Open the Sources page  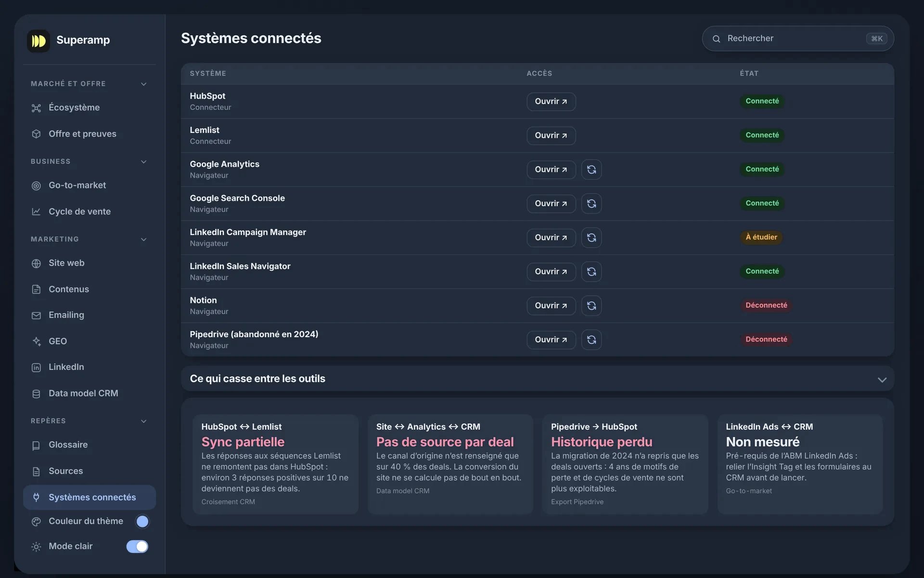[90, 471]
